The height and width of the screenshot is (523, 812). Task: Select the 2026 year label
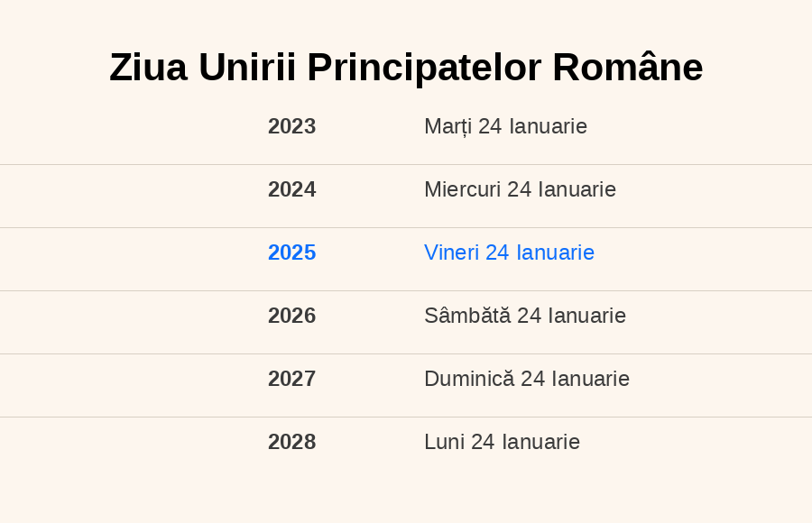[x=291, y=316]
